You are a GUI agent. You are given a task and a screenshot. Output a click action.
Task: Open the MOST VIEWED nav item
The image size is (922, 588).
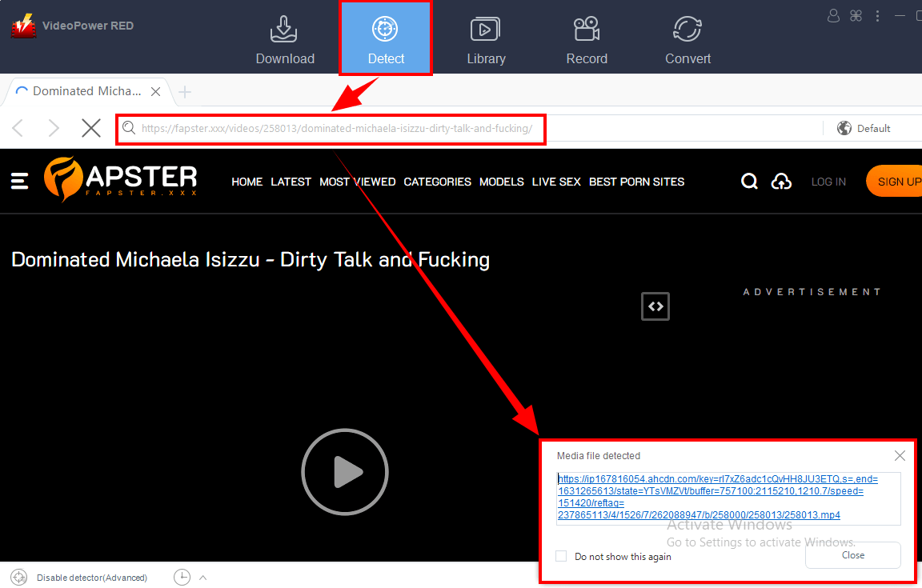point(358,182)
